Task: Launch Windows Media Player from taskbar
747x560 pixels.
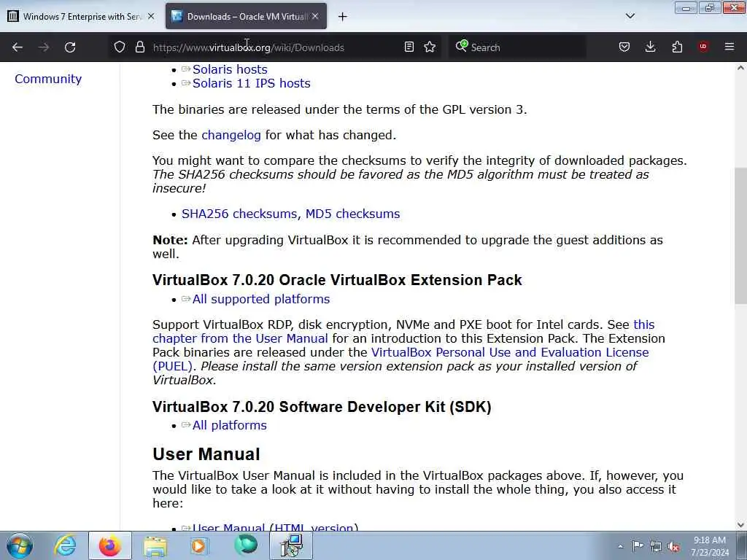Action: click(199, 545)
